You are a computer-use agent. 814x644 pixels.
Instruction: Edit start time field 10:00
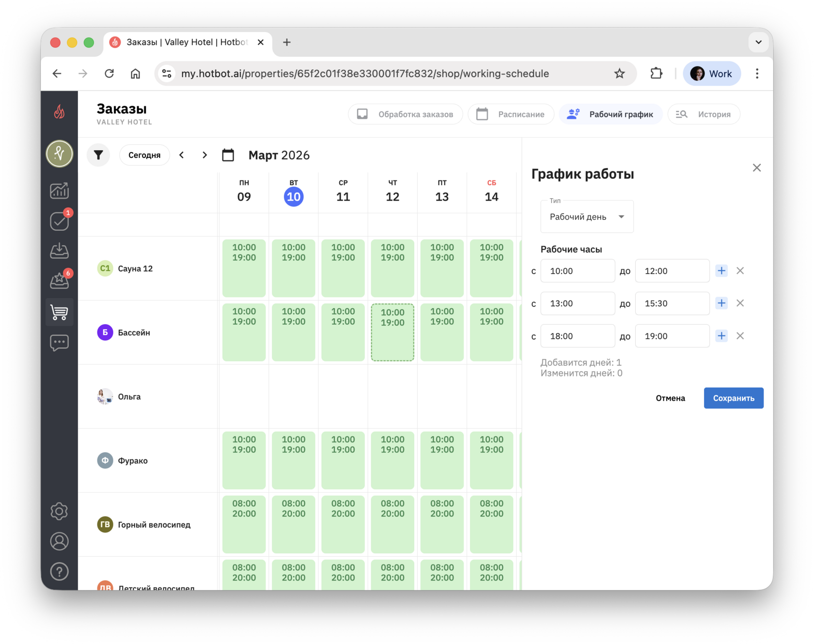[578, 271]
